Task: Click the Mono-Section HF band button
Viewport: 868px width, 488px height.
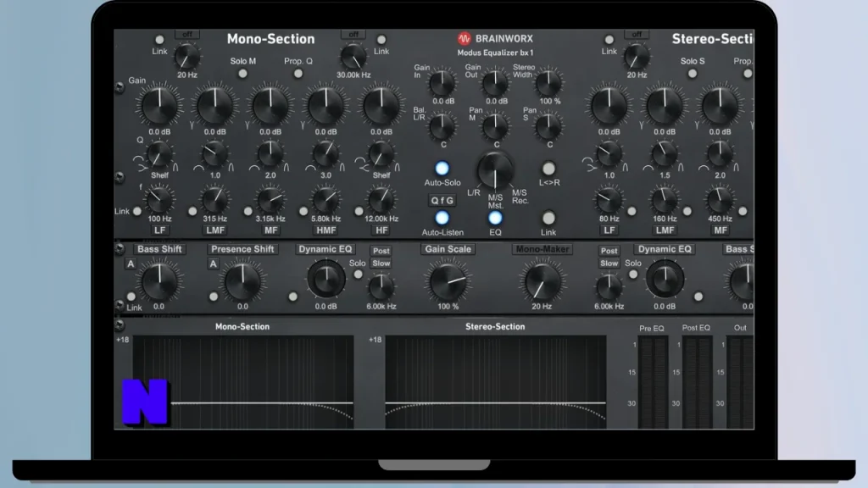Action: pos(381,230)
